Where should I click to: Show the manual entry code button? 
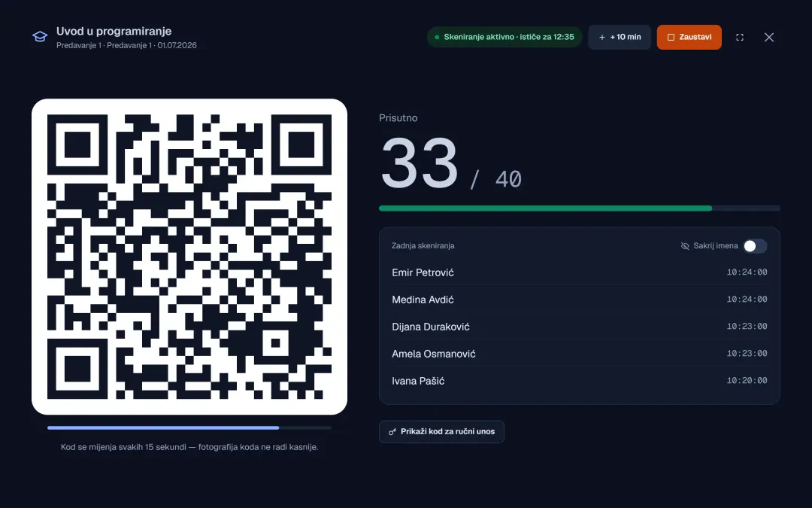click(x=442, y=432)
